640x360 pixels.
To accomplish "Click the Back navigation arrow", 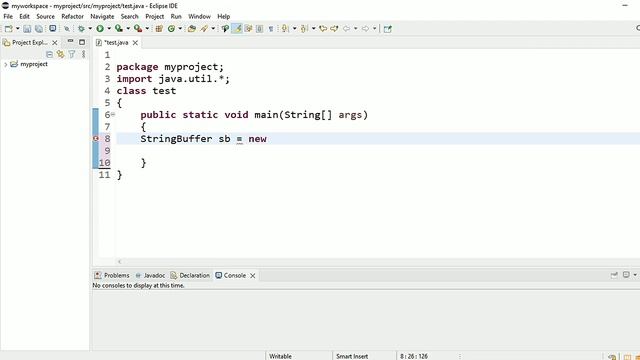I will [346, 29].
